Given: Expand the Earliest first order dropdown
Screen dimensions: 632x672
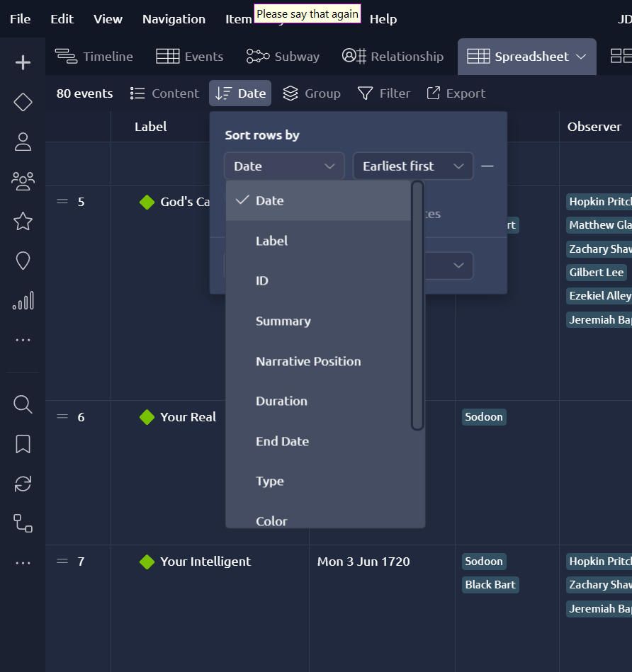Looking at the screenshot, I should pyautogui.click(x=412, y=166).
